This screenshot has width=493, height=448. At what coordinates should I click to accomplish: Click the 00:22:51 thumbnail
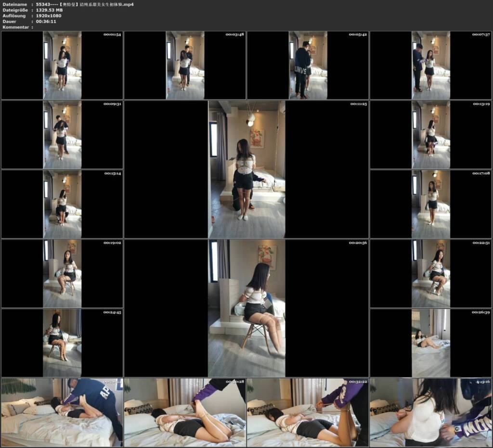pyautogui.click(x=431, y=274)
